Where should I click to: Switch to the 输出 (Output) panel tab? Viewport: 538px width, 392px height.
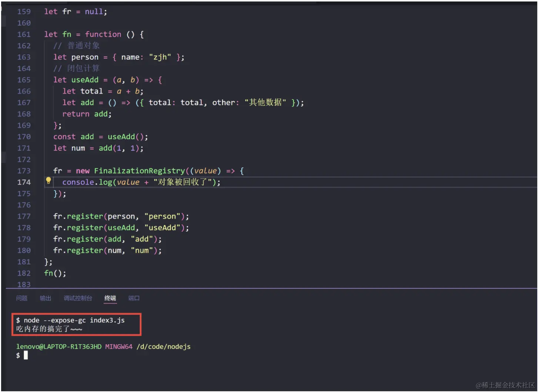(46, 298)
